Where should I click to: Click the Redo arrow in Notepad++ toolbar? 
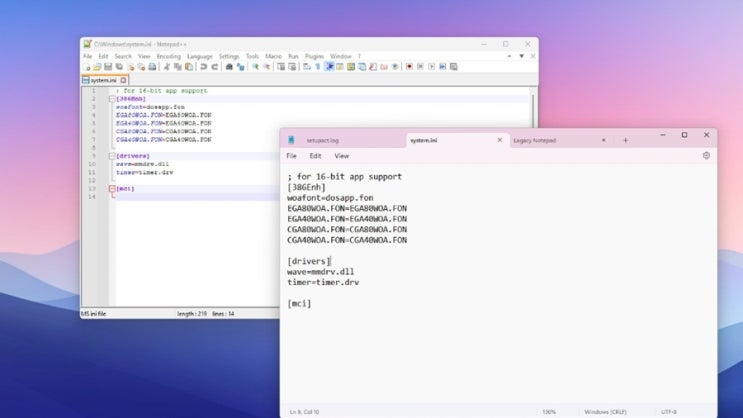[x=215, y=67]
